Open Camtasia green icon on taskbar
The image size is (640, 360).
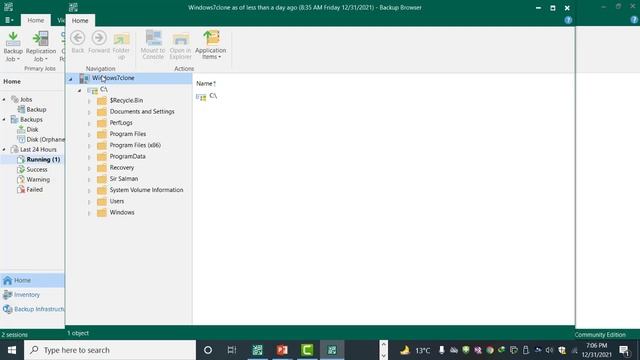(x=307, y=350)
